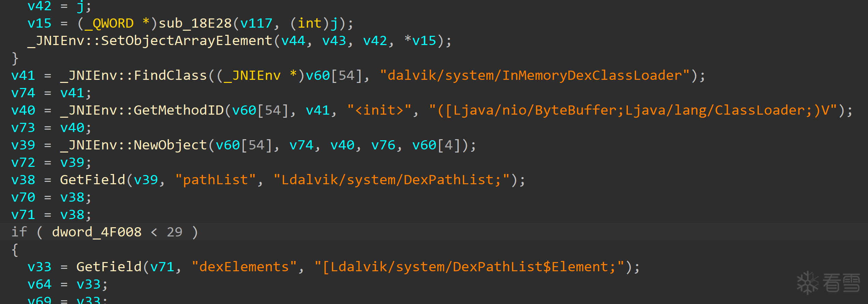
Task: Click the "dexElements" string literal
Action: 244,267
